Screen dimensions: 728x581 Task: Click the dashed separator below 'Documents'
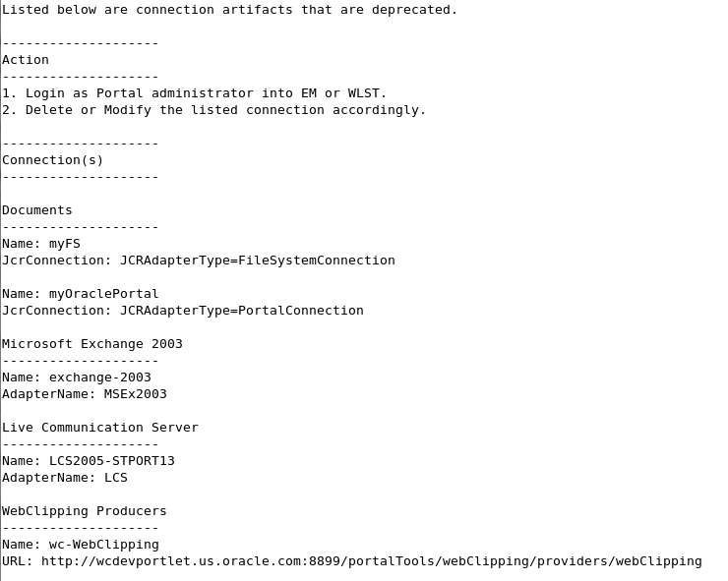[80, 227]
